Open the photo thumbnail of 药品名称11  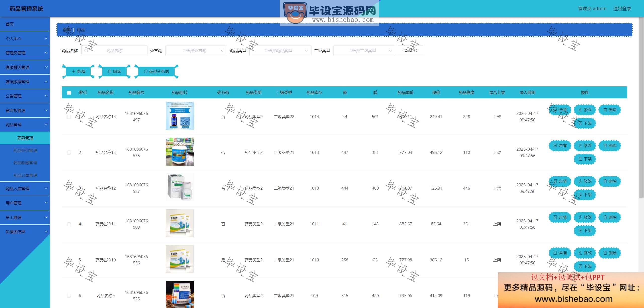pyautogui.click(x=180, y=223)
